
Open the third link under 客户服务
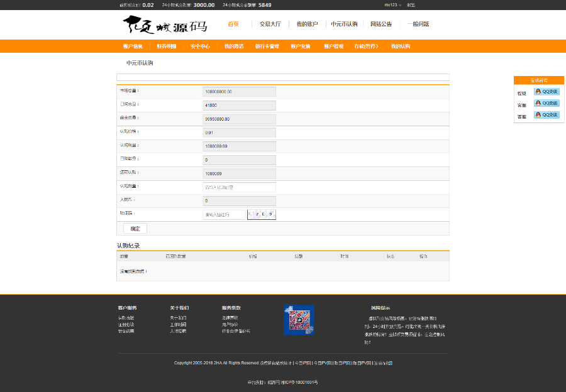point(126,331)
